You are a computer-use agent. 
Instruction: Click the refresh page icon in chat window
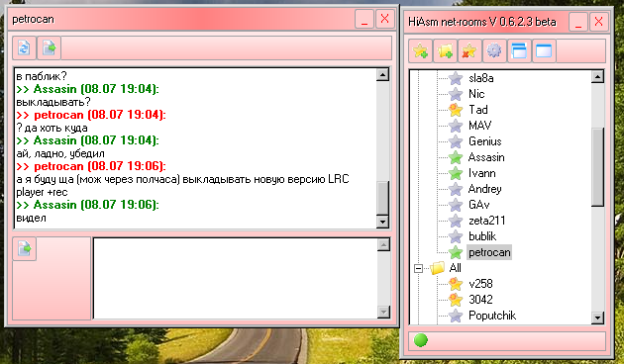25,48
